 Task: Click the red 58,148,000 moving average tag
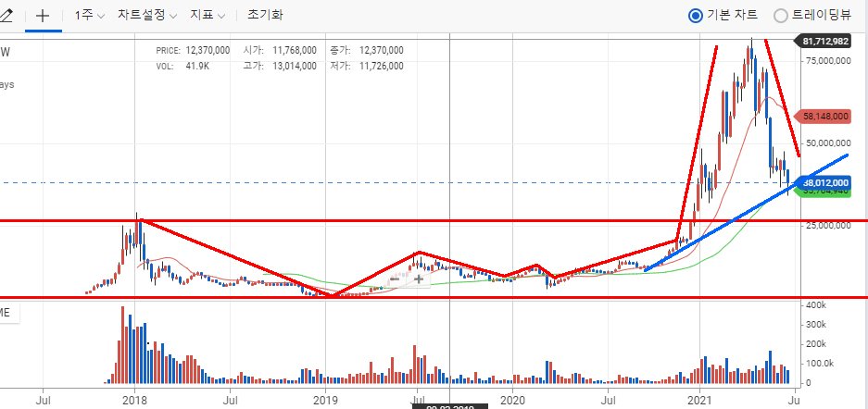tap(825, 117)
